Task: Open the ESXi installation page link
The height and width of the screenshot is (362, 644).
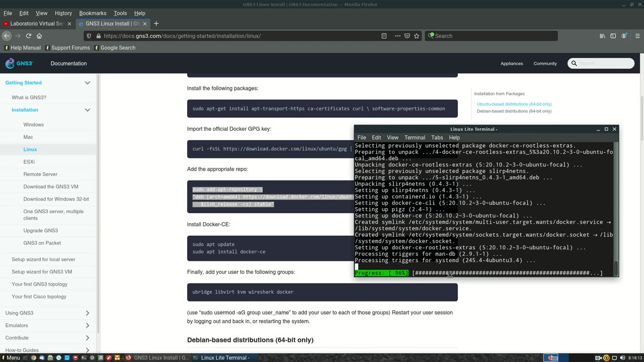Action: click(x=29, y=162)
